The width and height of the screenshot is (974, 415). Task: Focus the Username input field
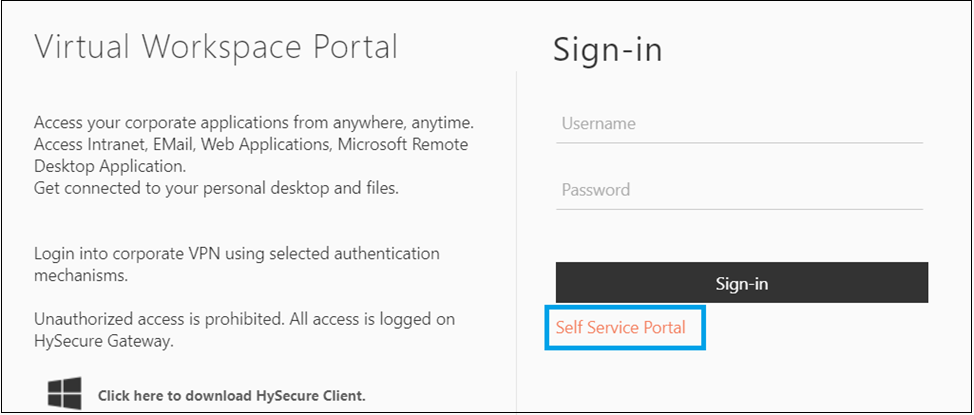(739, 123)
